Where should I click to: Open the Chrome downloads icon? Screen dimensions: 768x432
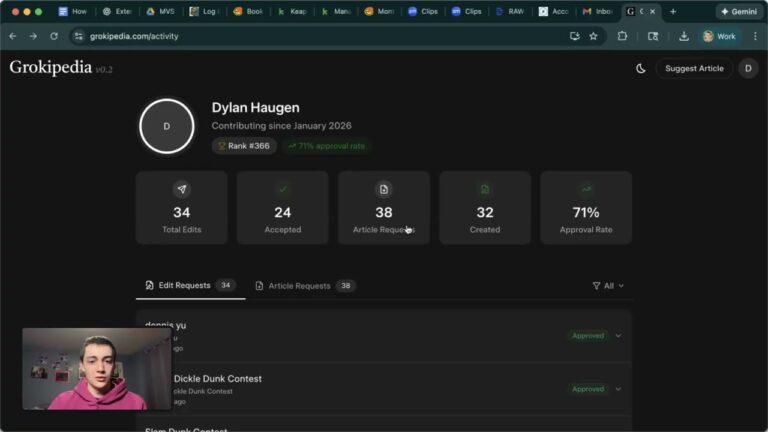[x=684, y=36]
